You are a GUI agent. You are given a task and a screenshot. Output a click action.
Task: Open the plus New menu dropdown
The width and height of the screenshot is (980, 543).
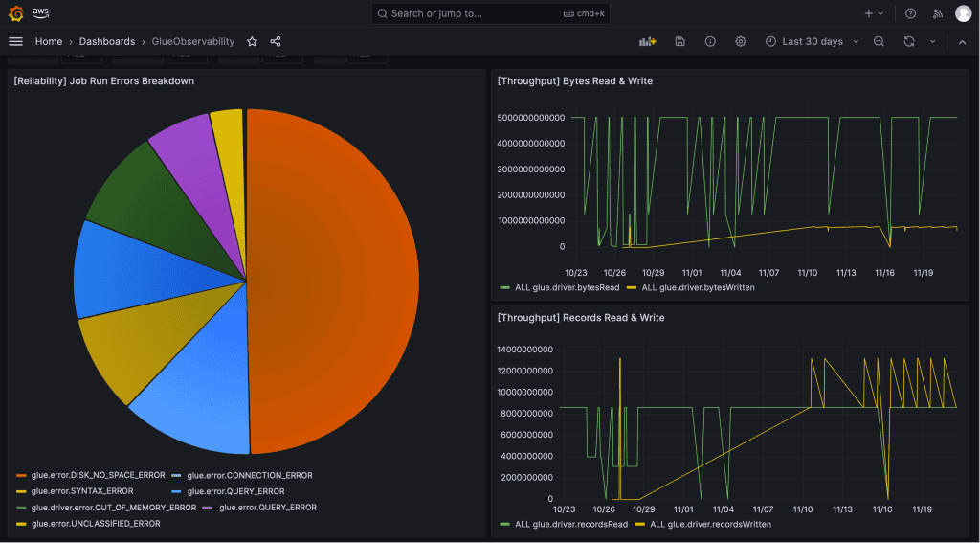pos(874,13)
